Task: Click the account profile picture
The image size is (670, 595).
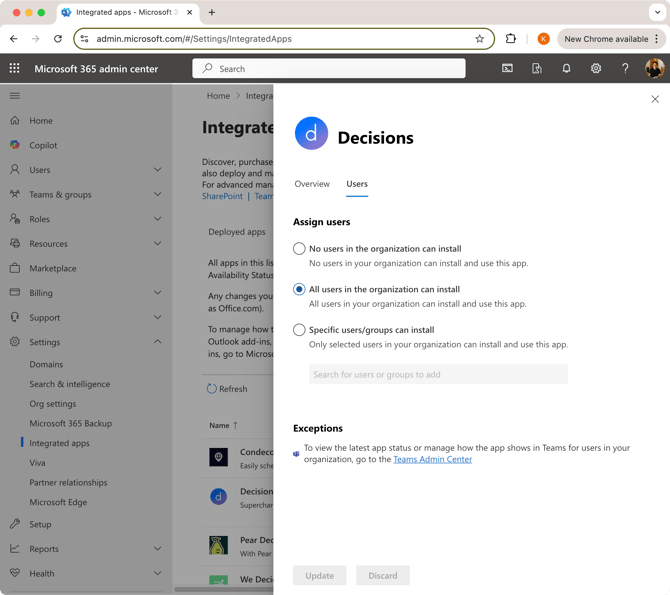Action: pos(654,68)
